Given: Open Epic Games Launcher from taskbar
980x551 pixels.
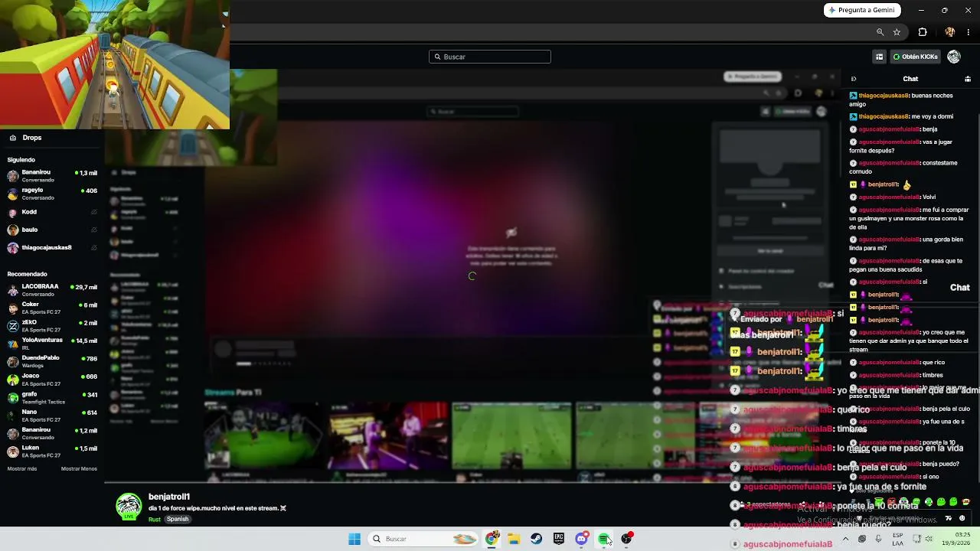Looking at the screenshot, I should click(559, 539).
